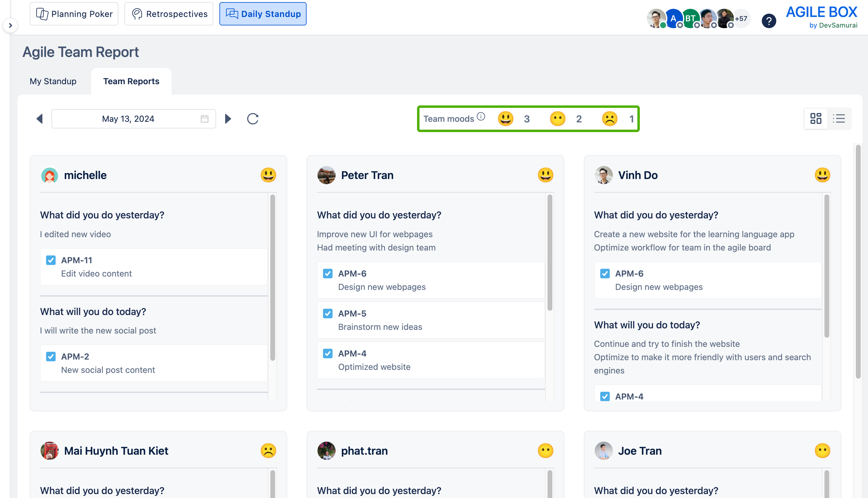Click phat.tran's neutral mood emoji
Image resolution: width=868 pixels, height=498 pixels.
[x=545, y=451]
